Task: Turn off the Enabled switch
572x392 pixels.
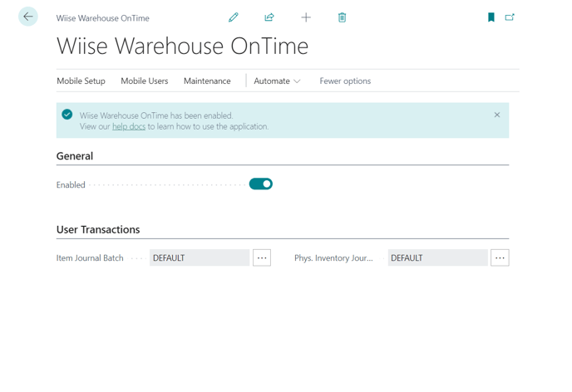Action: point(261,184)
